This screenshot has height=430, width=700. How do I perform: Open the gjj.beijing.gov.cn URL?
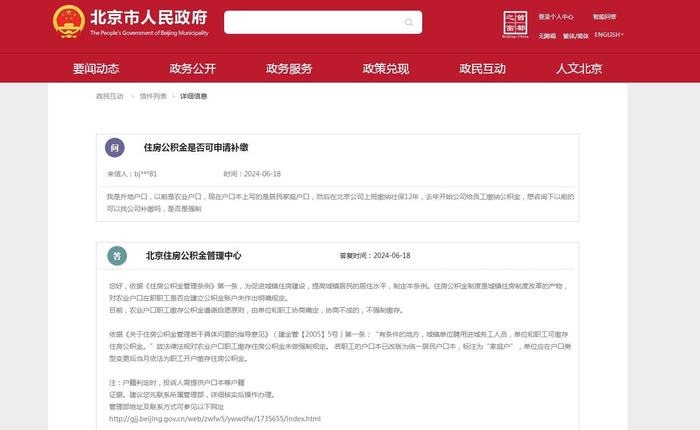(215, 419)
